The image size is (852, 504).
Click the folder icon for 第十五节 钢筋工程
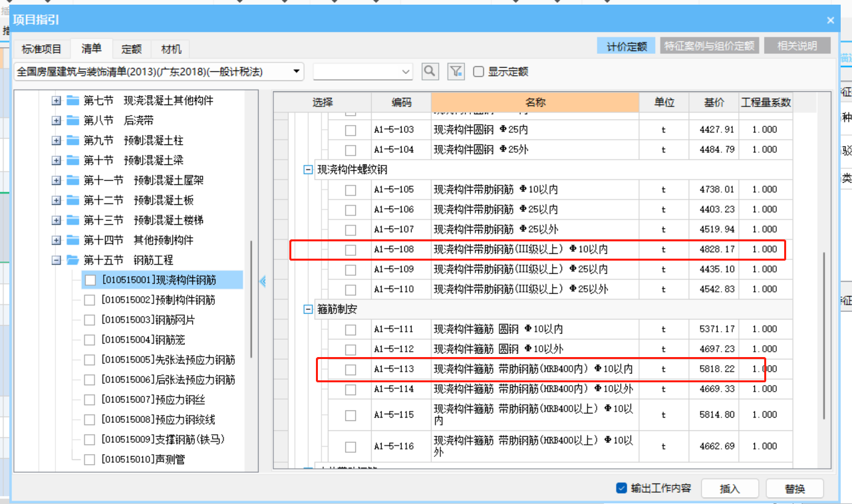pos(73,260)
